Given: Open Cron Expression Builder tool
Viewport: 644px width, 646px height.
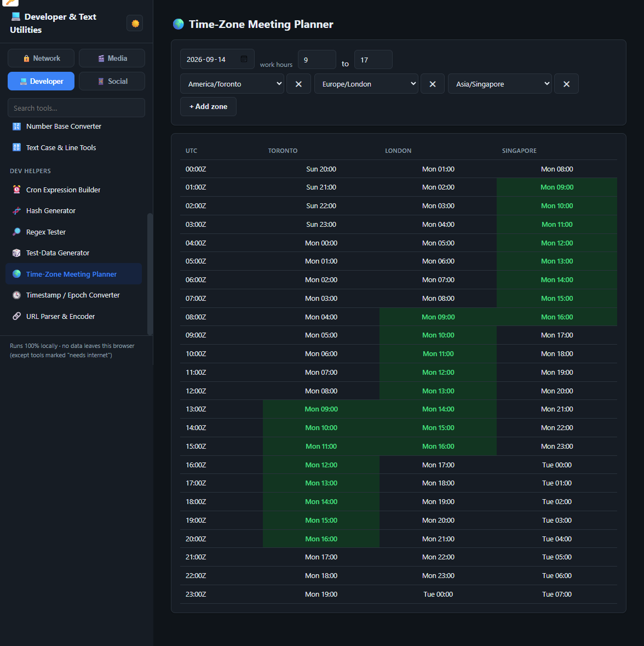Looking at the screenshot, I should pos(74,190).
